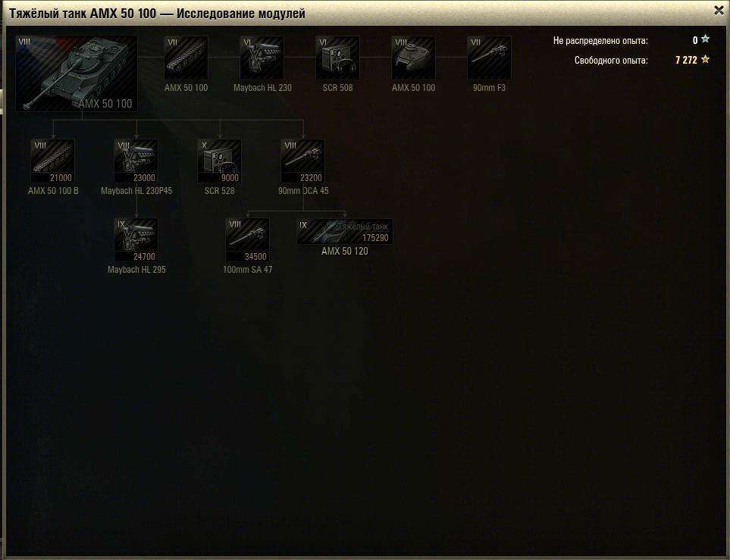Click the 'AMX 50 100' label under the suspension icon
The height and width of the screenshot is (560, 730).
point(186,87)
